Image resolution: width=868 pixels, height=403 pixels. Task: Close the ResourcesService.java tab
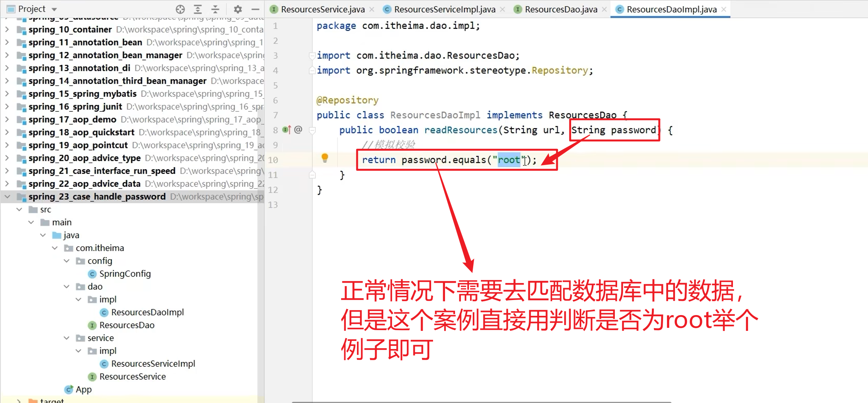tap(372, 9)
